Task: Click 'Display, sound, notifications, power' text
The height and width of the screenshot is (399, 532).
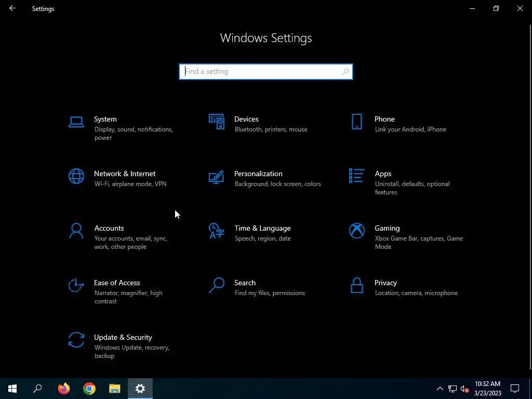Action: coord(134,134)
